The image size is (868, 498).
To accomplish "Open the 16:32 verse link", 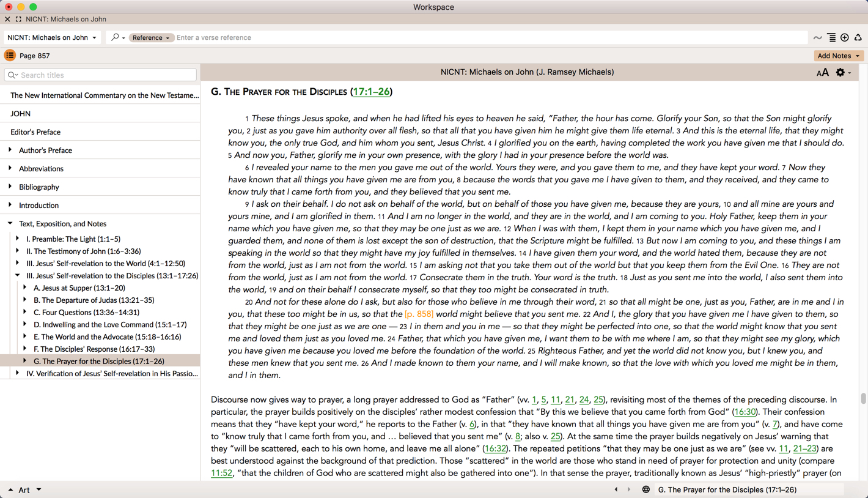I will [x=496, y=448].
